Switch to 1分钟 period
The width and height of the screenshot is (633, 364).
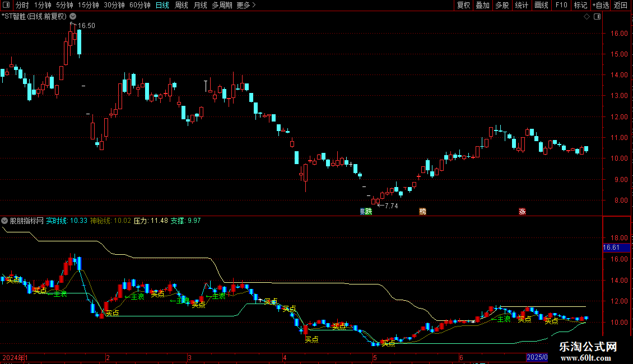pyautogui.click(x=43, y=5)
